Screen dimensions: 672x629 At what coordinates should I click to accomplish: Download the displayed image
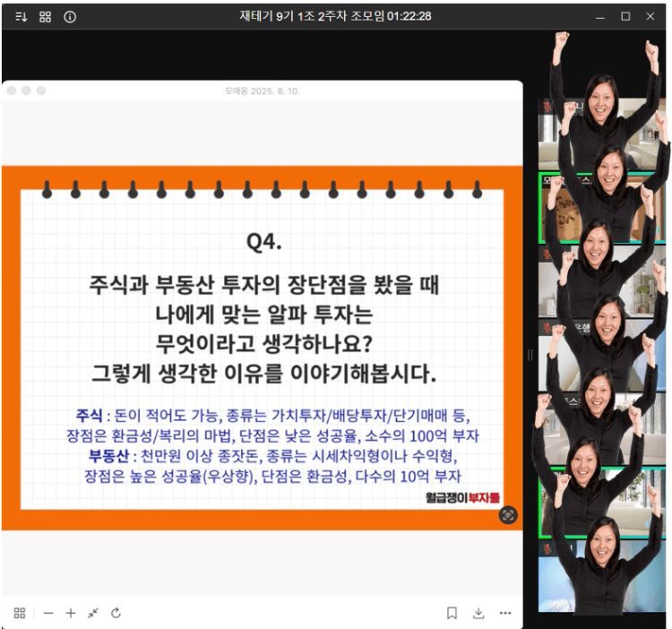coord(478,613)
